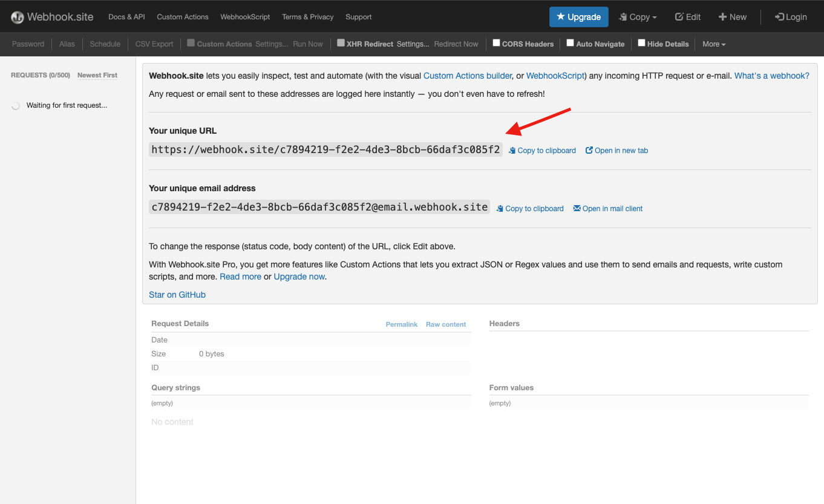Toggle the Hide Details checkbox
The width and height of the screenshot is (824, 504).
[642, 43]
